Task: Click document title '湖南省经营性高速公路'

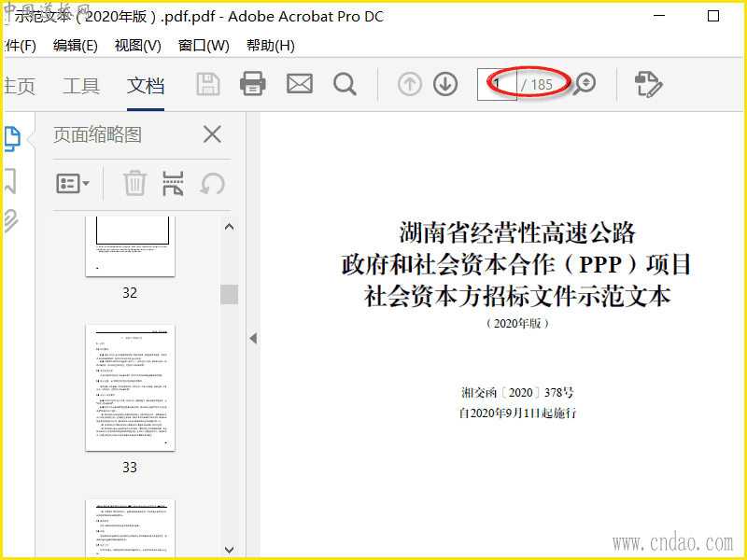Action: coord(517,232)
